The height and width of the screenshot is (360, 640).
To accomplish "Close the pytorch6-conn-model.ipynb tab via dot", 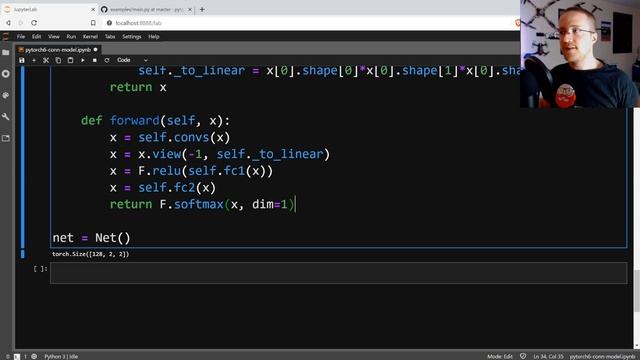I will [96, 50].
